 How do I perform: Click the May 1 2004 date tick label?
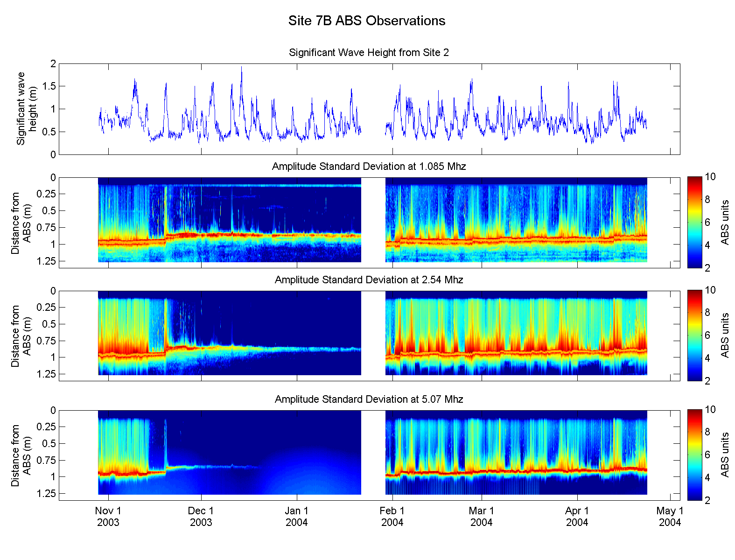pyautogui.click(x=670, y=517)
